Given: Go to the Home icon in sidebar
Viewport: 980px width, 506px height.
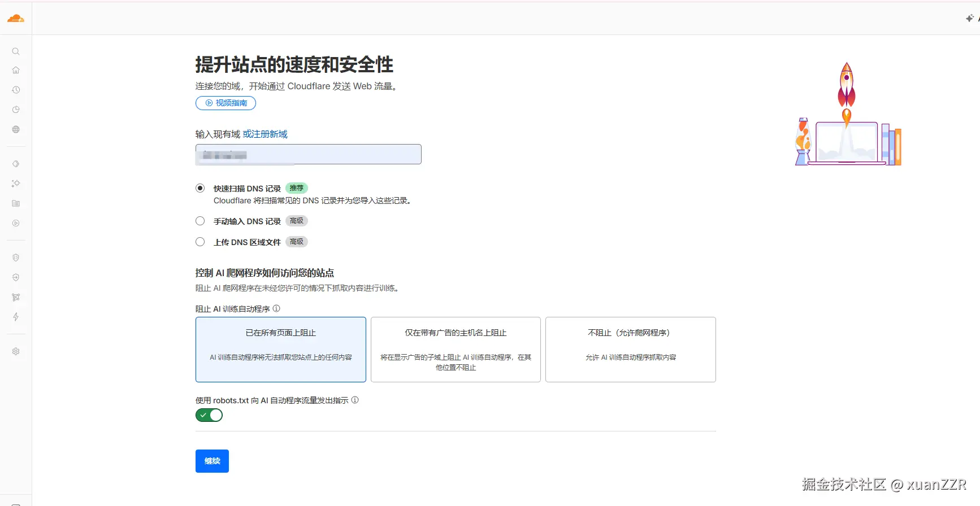Looking at the screenshot, I should coord(16,70).
